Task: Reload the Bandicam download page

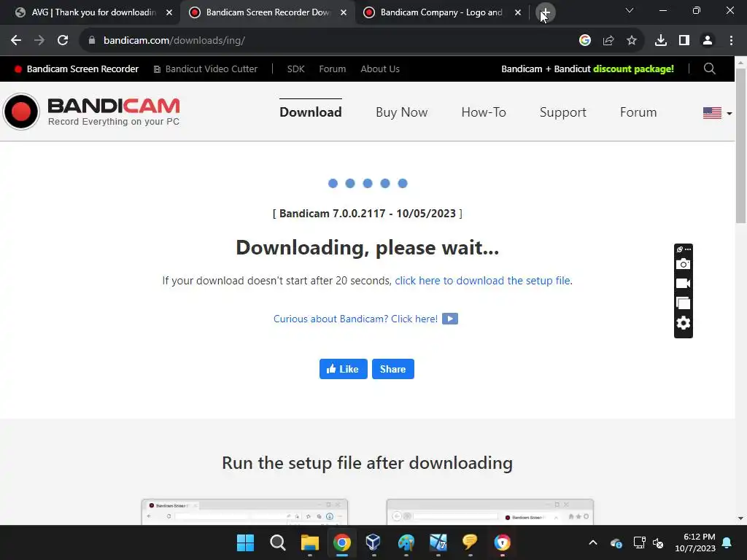Action: tap(63, 41)
